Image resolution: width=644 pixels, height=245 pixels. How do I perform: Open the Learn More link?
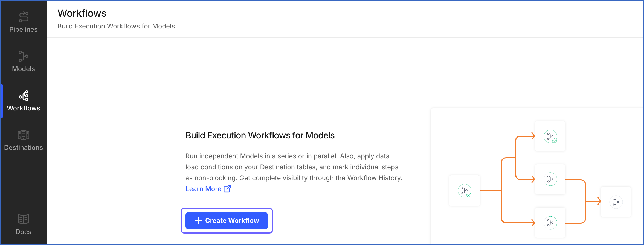pyautogui.click(x=203, y=189)
